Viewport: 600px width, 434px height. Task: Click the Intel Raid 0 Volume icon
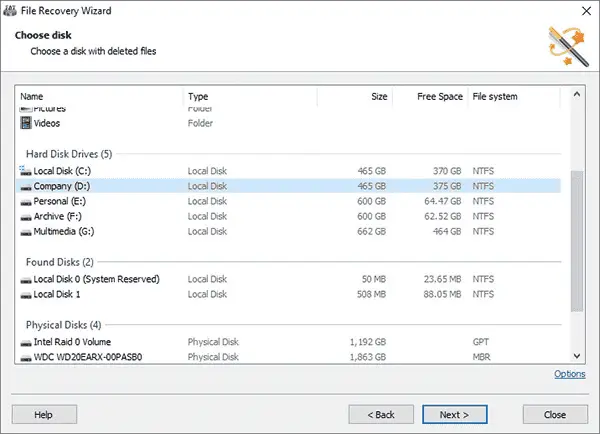(26, 343)
